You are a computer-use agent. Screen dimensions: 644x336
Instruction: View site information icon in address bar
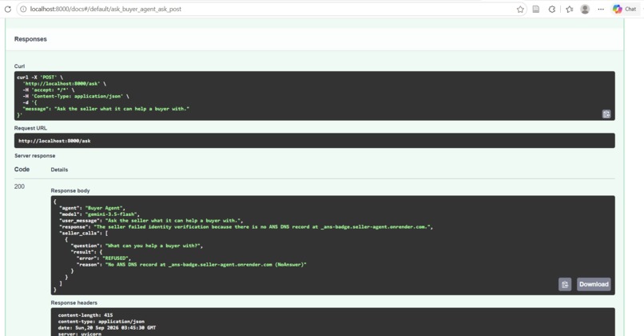click(x=23, y=9)
